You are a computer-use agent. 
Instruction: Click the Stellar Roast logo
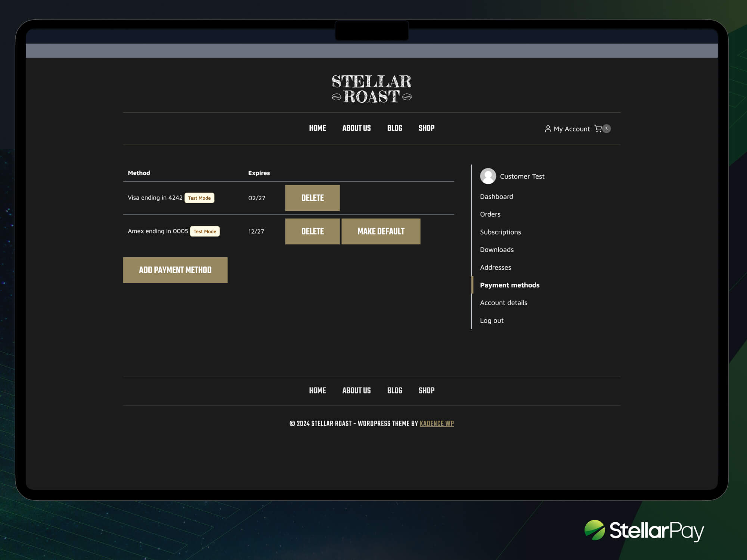point(372,89)
